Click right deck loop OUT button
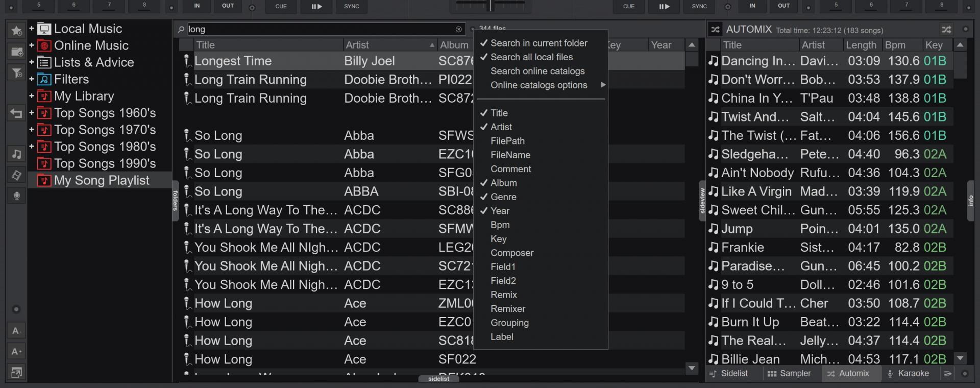980x388 pixels. tap(784, 6)
